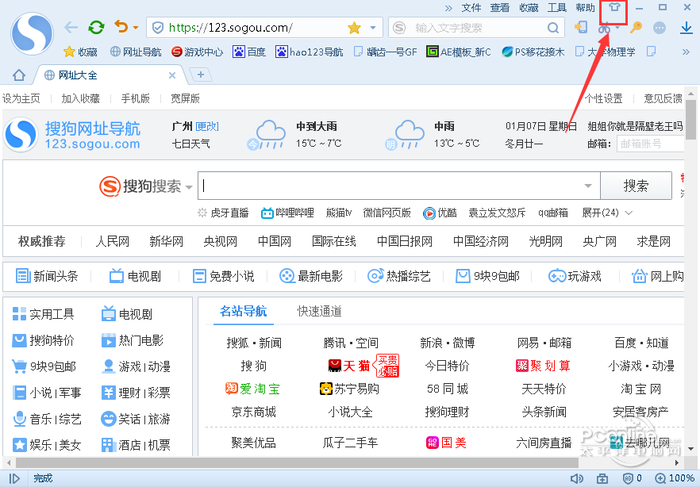The height and width of the screenshot is (487, 700).
Task: Click the round more-options chat icon
Action: tap(659, 28)
